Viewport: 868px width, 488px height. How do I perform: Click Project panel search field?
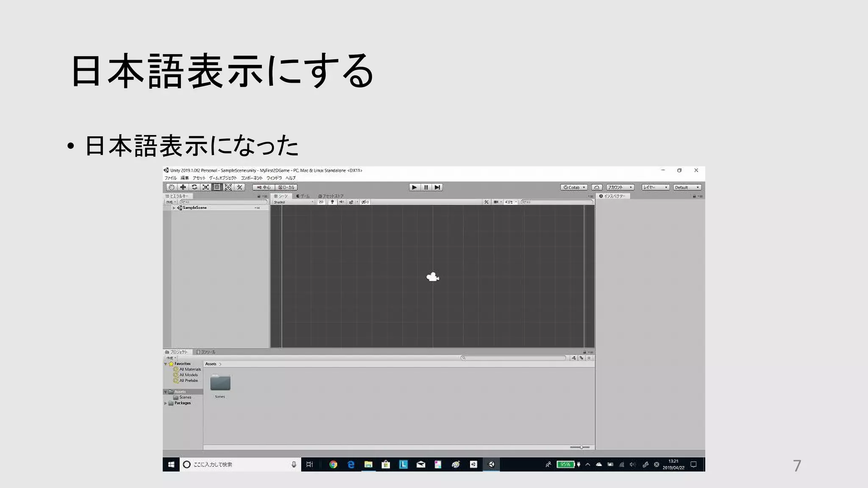pyautogui.click(x=514, y=358)
